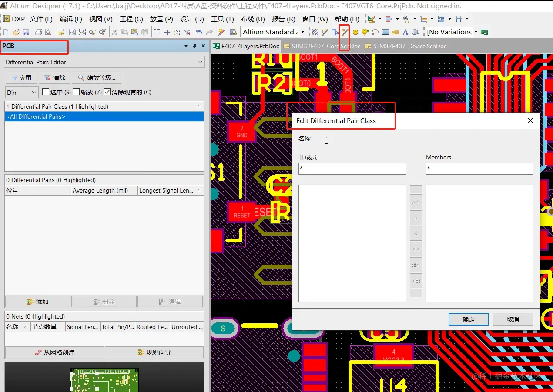Place an arc by edge

click(375, 32)
